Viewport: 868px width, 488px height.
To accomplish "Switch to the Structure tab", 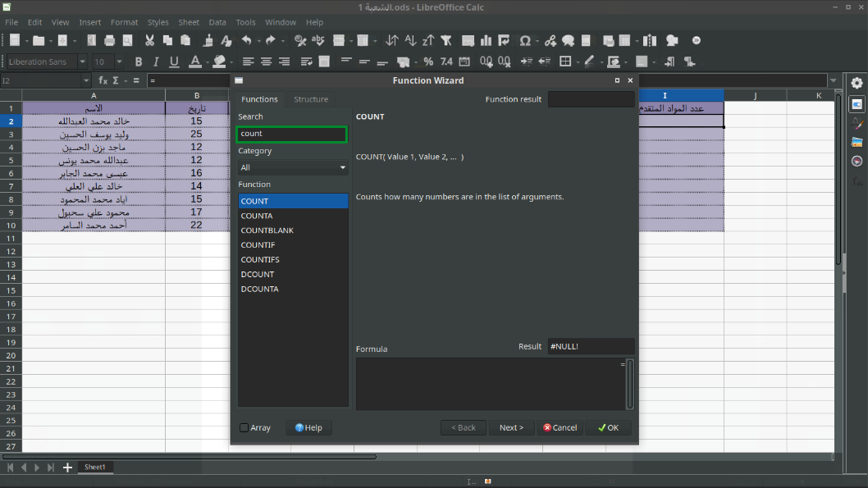I will click(x=311, y=99).
